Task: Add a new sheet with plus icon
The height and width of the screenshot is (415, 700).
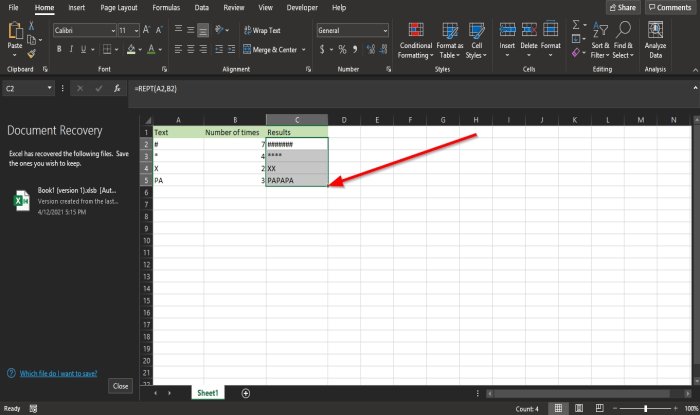Action: [246, 393]
